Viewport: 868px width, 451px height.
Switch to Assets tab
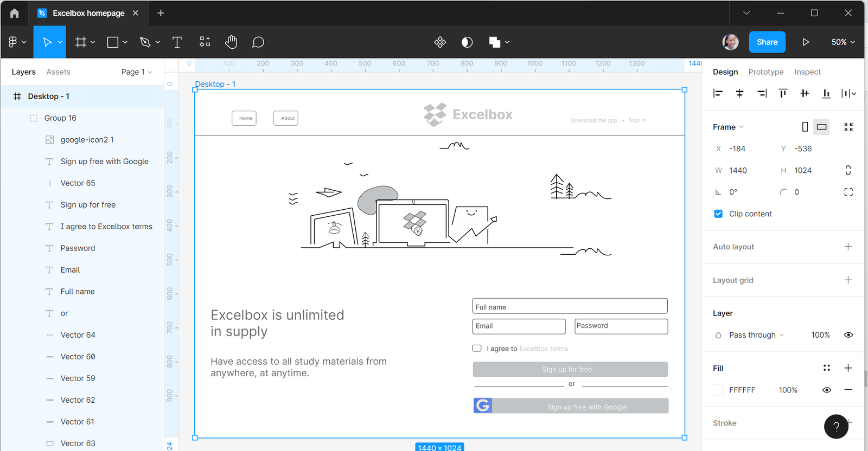click(x=58, y=72)
